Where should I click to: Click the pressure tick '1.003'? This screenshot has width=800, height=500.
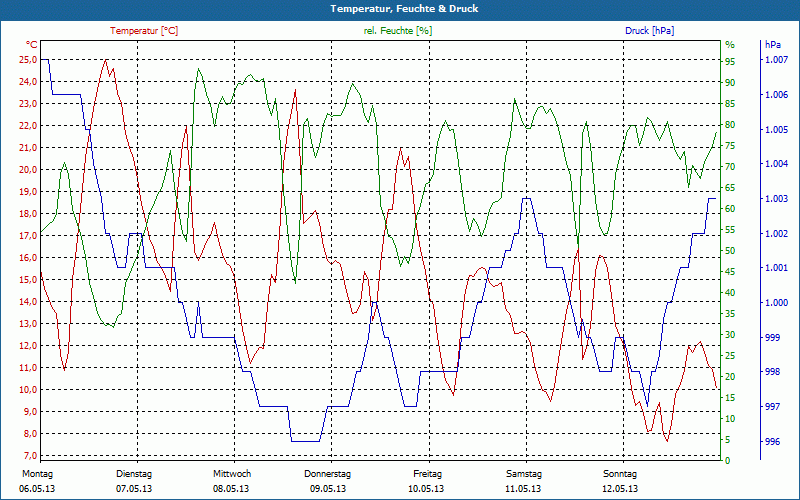[x=776, y=198]
